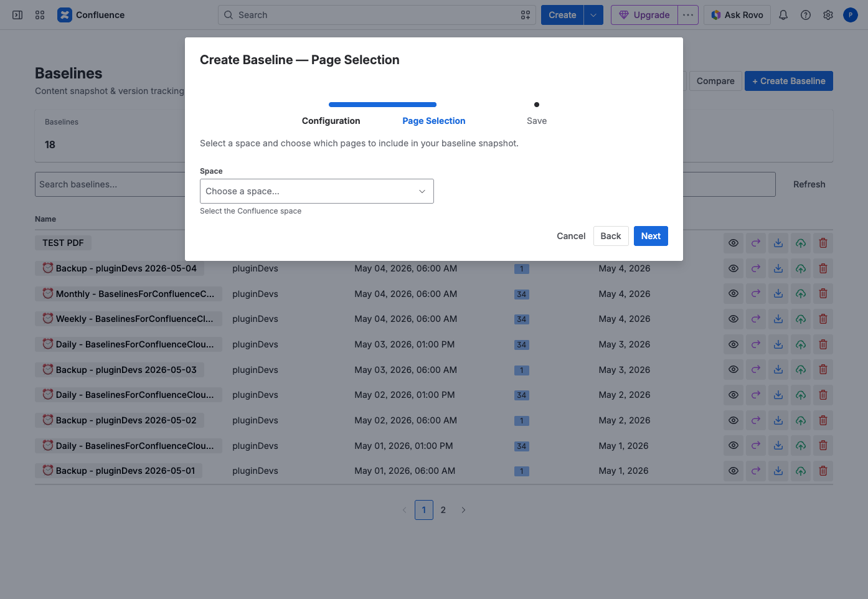Screen dimensions: 868x599
Task: Open Ask Rovo
Action: click(737, 15)
